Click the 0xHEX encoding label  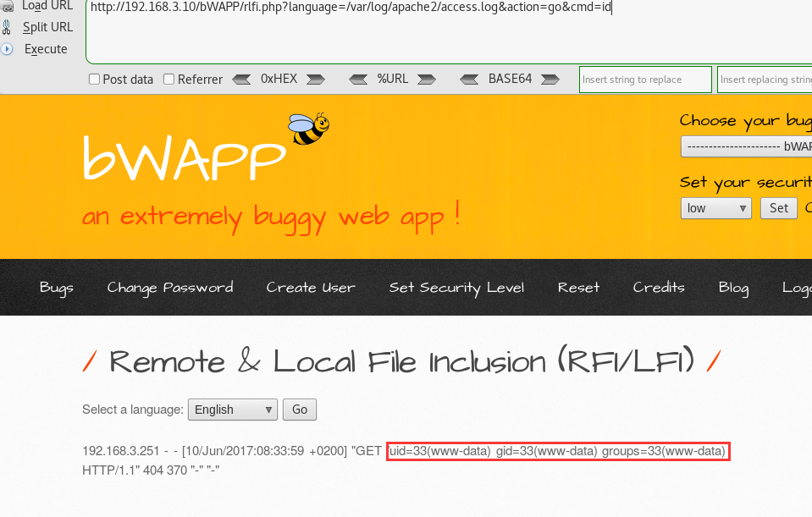[x=279, y=79]
